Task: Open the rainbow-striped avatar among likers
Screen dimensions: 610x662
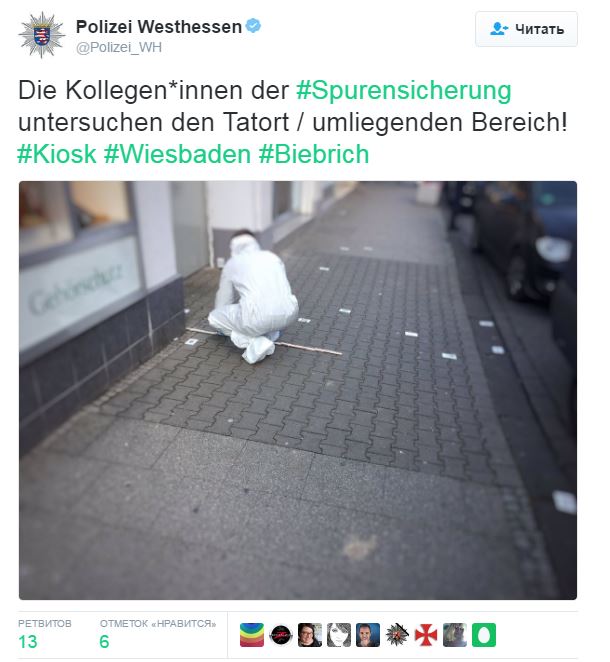Action: click(252, 635)
